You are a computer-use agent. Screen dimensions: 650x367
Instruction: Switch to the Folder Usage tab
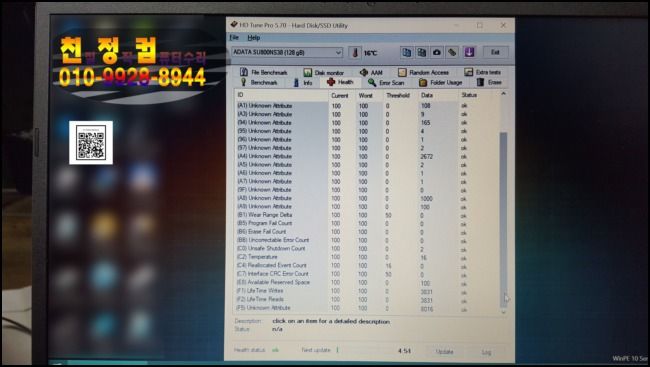click(x=441, y=83)
